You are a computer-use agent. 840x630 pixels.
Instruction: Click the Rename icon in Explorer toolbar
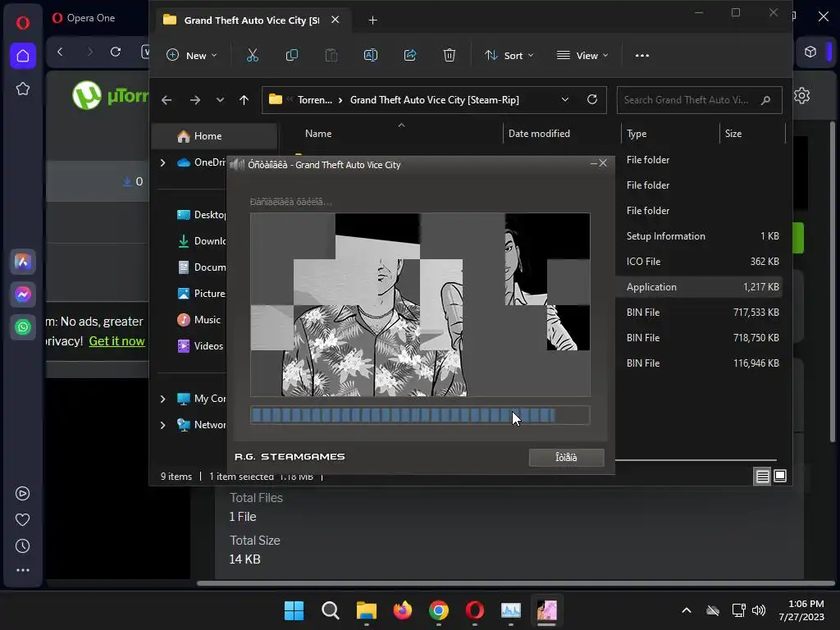pyautogui.click(x=370, y=55)
